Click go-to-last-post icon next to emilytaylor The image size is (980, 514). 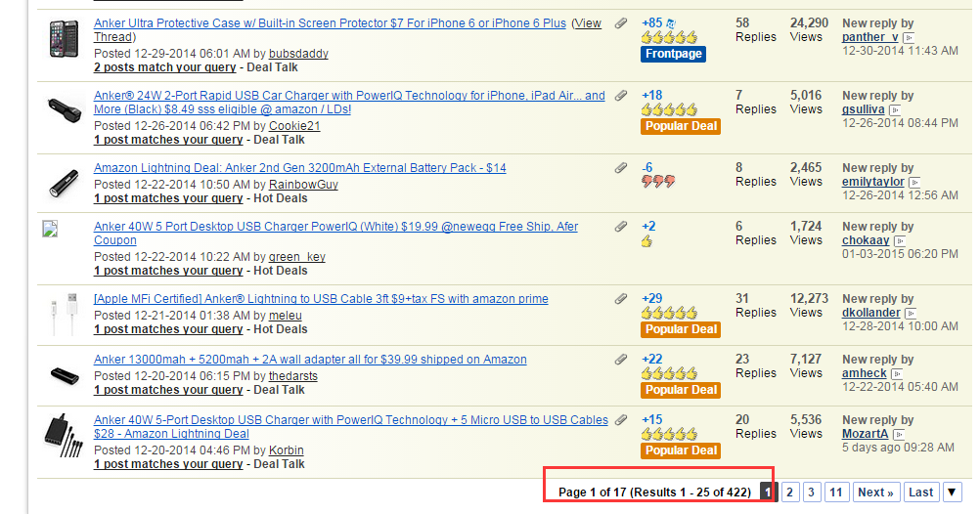click(x=914, y=182)
